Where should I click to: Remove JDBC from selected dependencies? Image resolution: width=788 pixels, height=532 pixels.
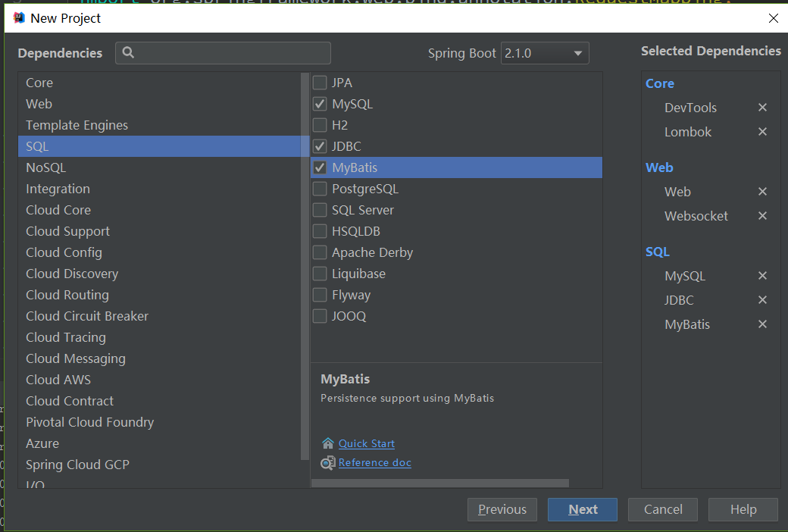click(x=762, y=299)
